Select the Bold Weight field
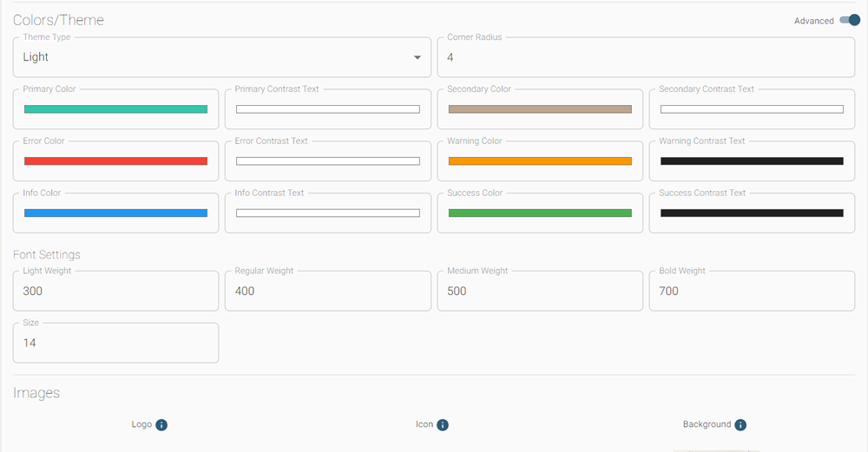 pyautogui.click(x=752, y=292)
